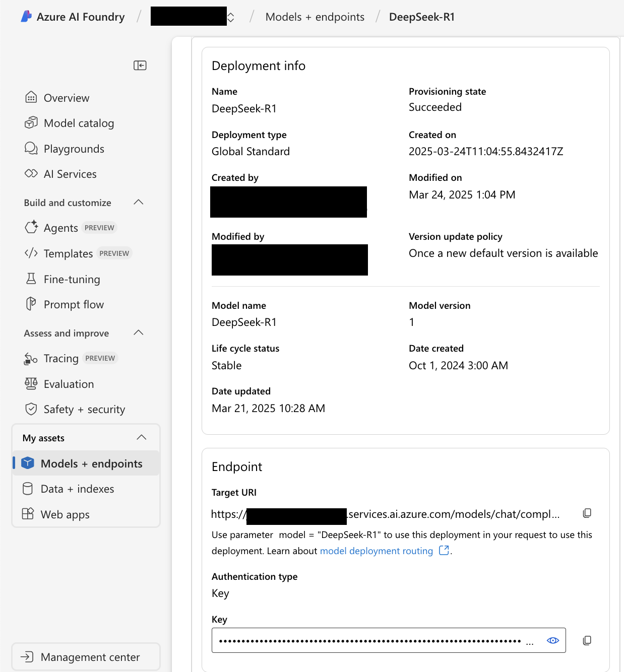624x672 pixels.
Task: Click the Evaluation scales icon
Action: click(x=31, y=383)
